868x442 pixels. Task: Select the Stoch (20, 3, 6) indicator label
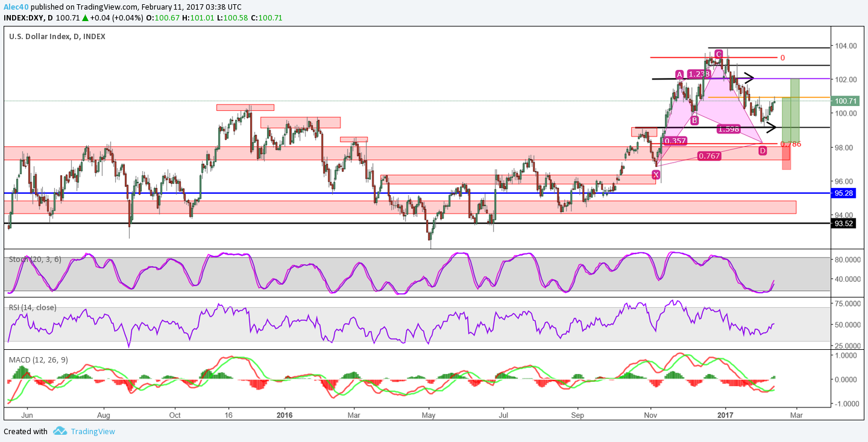click(36, 260)
